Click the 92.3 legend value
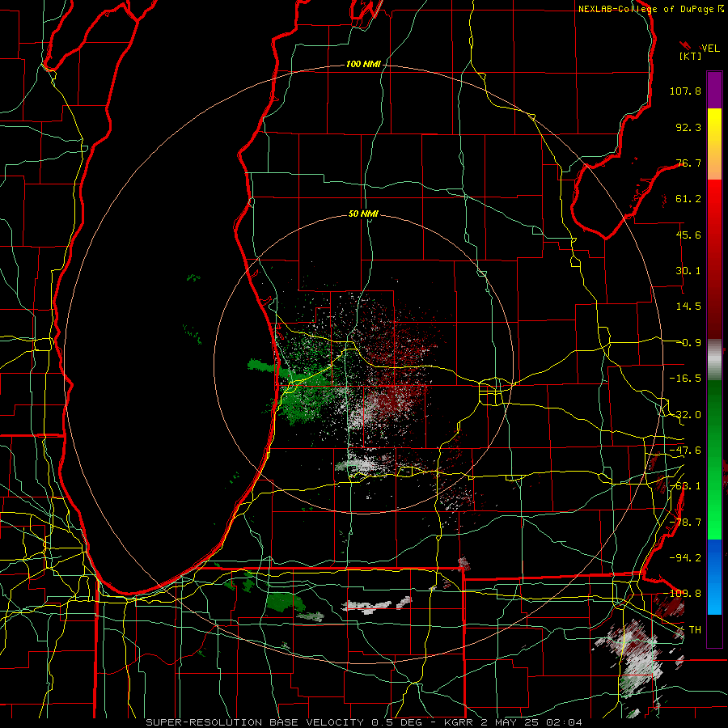 (688, 127)
